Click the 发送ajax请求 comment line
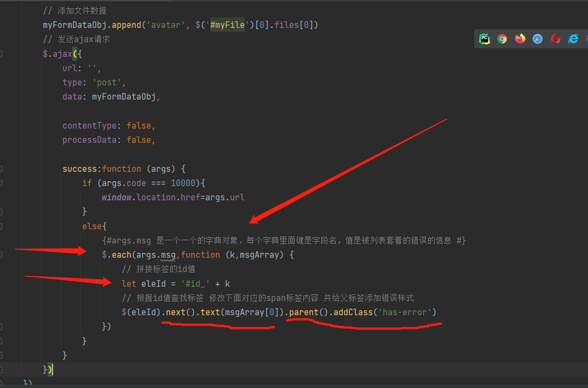The width and height of the screenshot is (588, 388). pos(76,39)
